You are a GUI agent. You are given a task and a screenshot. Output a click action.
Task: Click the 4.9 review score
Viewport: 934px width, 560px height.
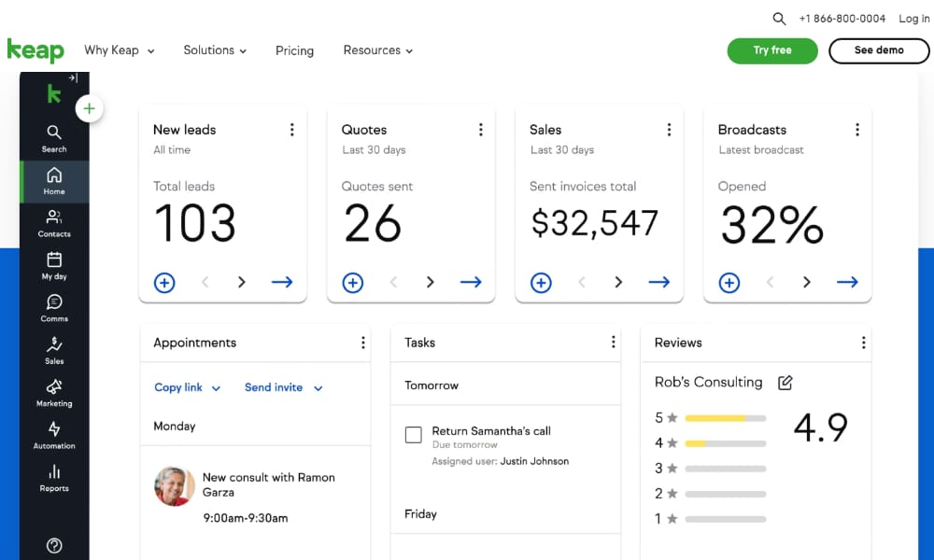(x=821, y=427)
